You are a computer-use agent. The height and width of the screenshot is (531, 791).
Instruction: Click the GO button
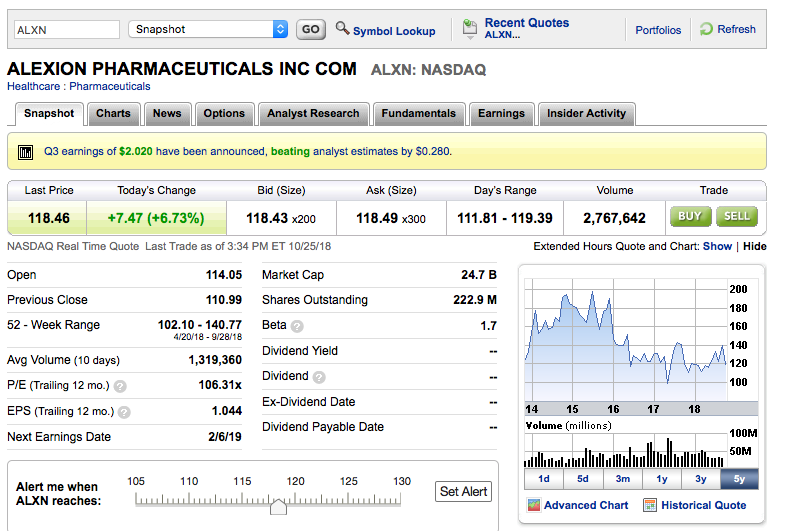[311, 29]
